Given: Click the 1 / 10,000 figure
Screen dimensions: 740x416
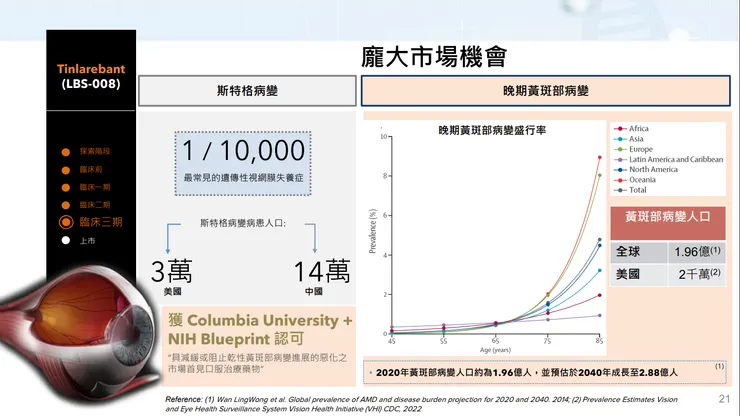Looking at the screenshot, I should click(243, 151).
